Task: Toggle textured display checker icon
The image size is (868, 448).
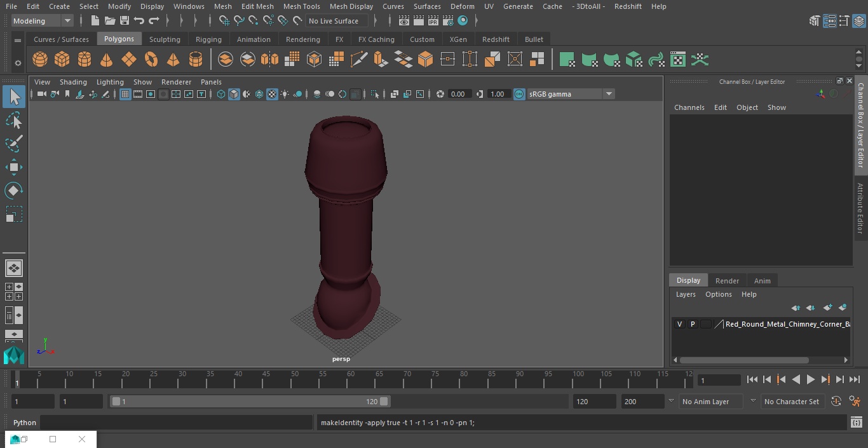Action: 272,94
